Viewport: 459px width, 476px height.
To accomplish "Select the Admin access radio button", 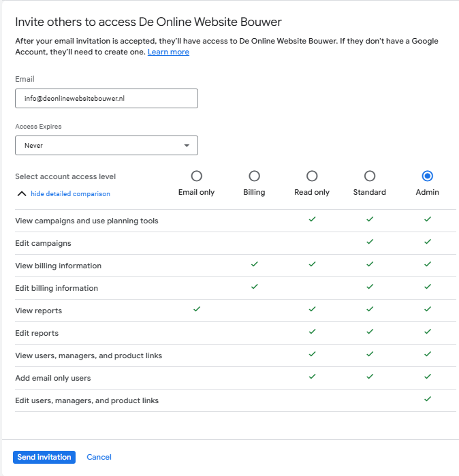I will point(427,176).
